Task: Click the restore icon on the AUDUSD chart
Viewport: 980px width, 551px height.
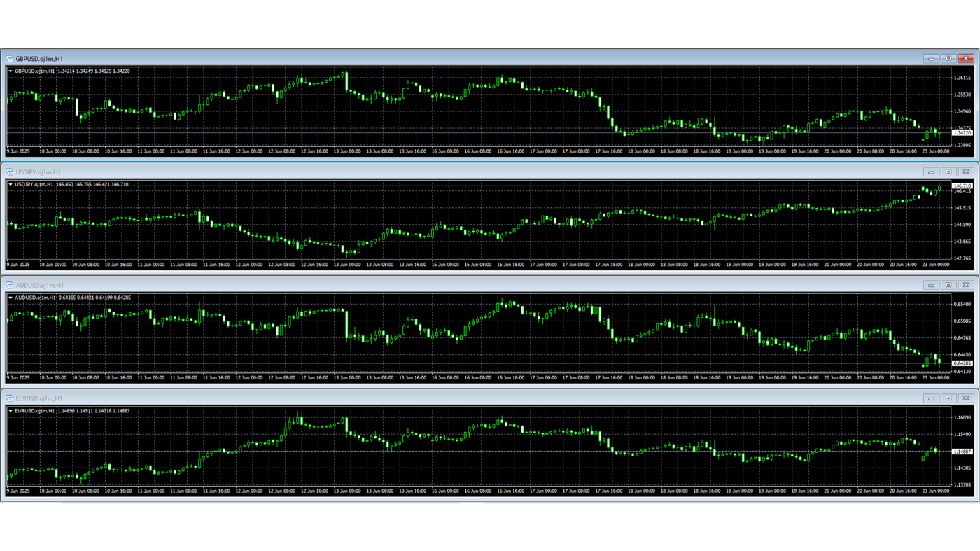Action: point(947,284)
